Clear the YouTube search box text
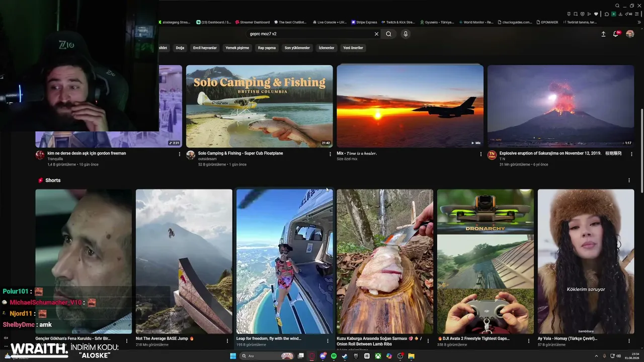Viewport: 644px width, 362px height. [376, 34]
